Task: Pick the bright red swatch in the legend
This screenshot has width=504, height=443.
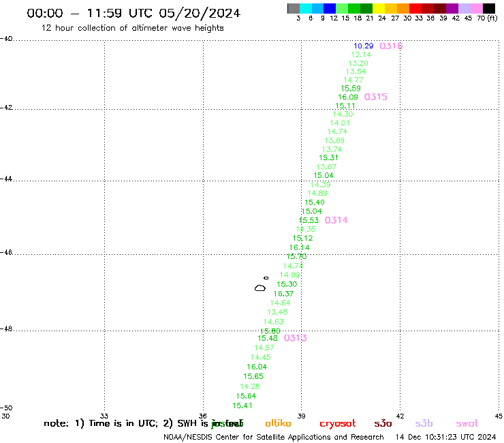Action: [x=415, y=8]
